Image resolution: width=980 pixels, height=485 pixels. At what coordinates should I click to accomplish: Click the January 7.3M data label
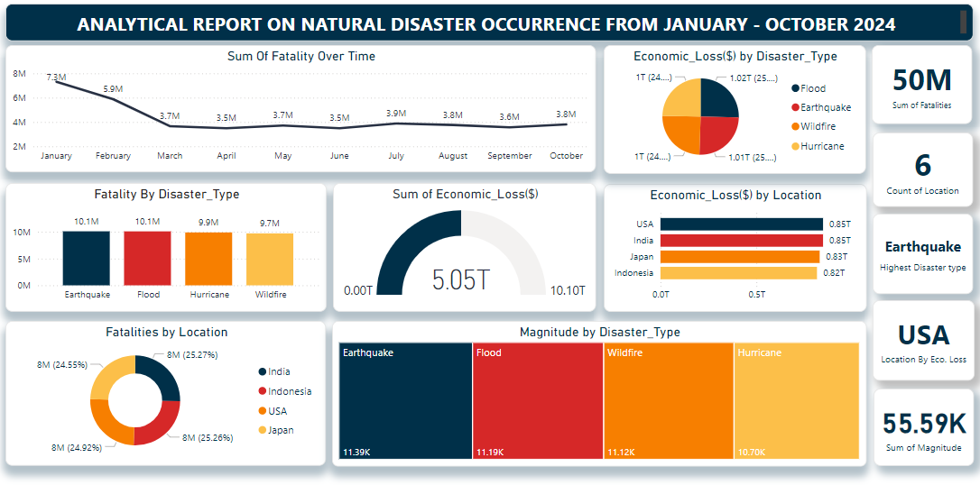56,77
